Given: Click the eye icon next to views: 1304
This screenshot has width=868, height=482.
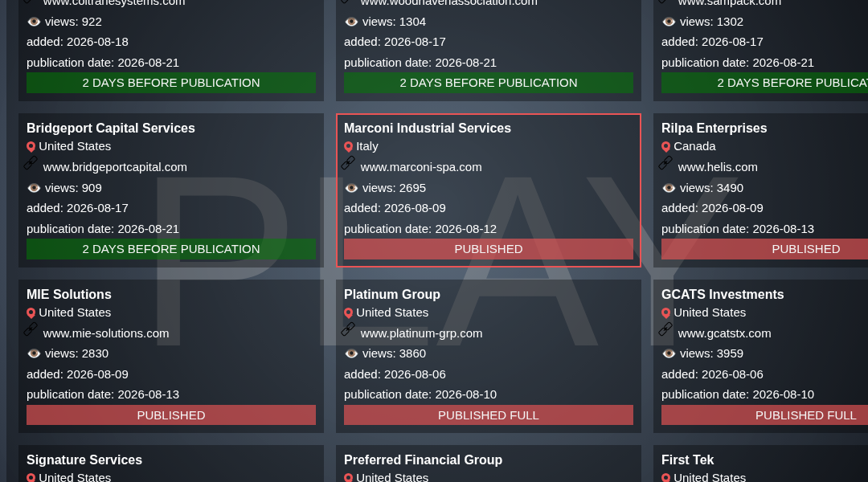Looking at the screenshot, I should click(x=351, y=22).
